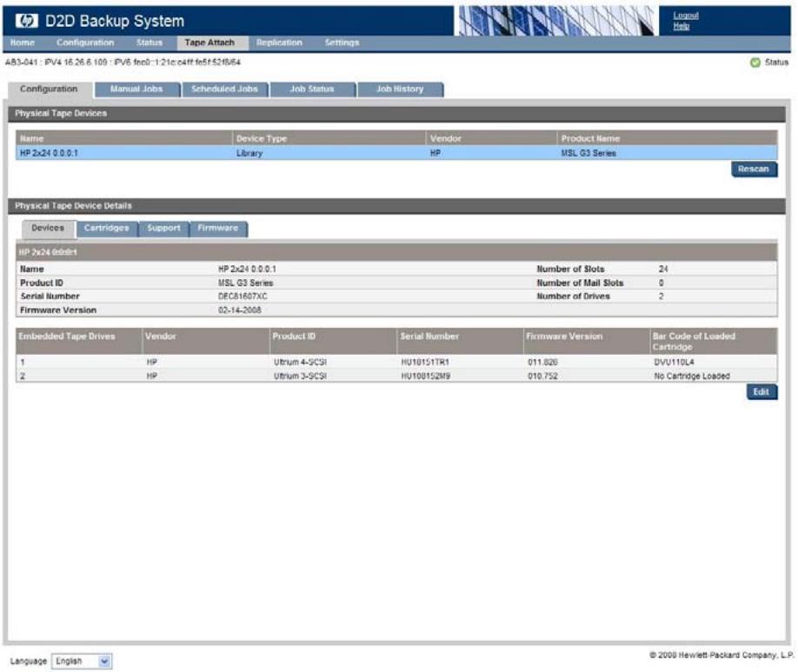Click the 011.826 firmware version cell
798x672 pixels.
pyautogui.click(x=542, y=362)
